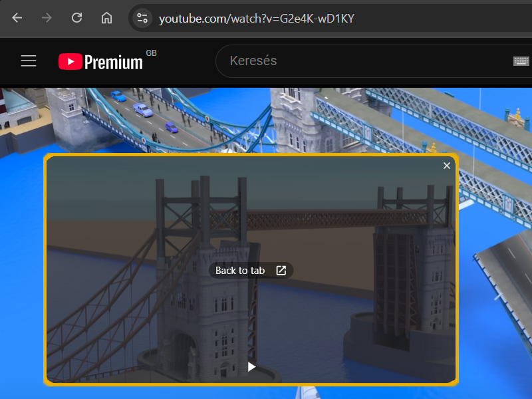532x399 pixels.
Task: Click the GB country code label
Action: pyautogui.click(x=151, y=53)
